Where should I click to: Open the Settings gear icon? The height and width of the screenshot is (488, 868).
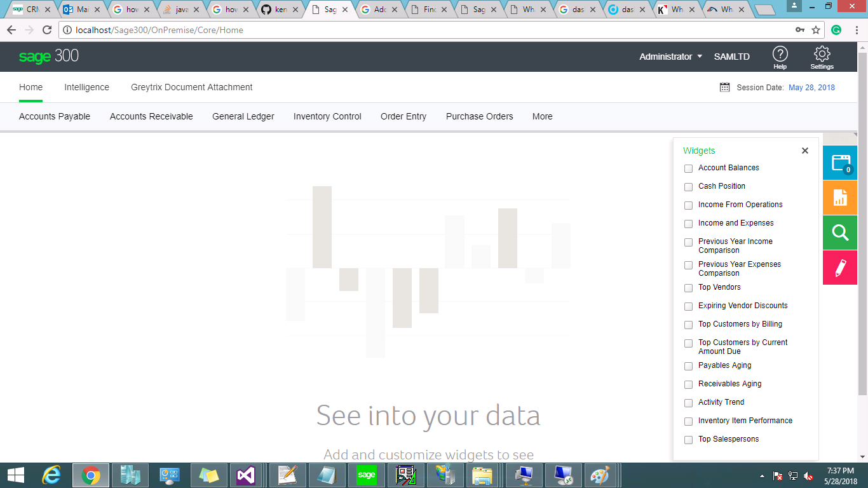click(x=822, y=57)
